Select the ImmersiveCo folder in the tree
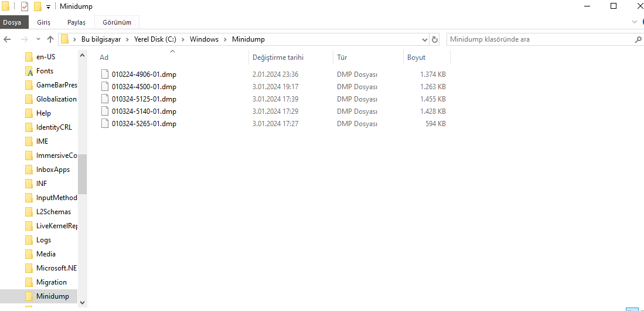644x311 pixels. click(x=51, y=155)
